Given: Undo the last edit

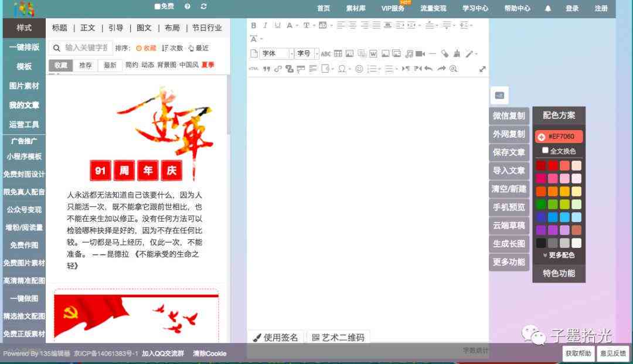Looking at the screenshot, I should (x=428, y=69).
